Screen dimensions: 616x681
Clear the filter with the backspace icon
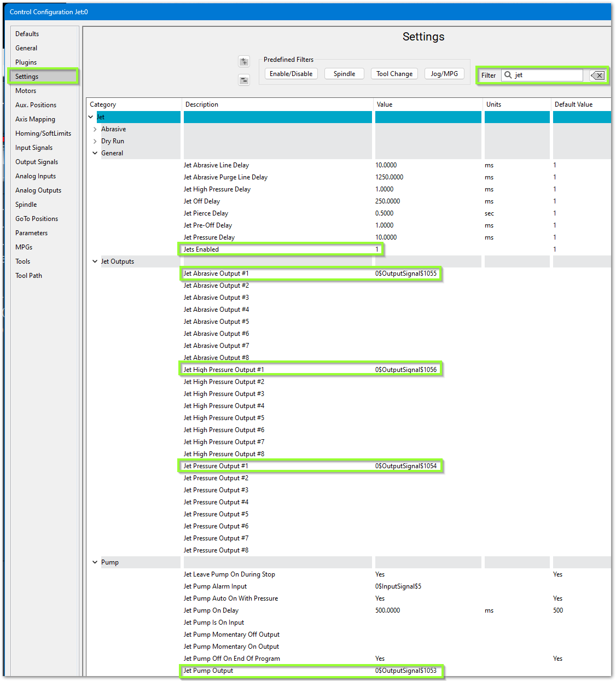(x=598, y=75)
